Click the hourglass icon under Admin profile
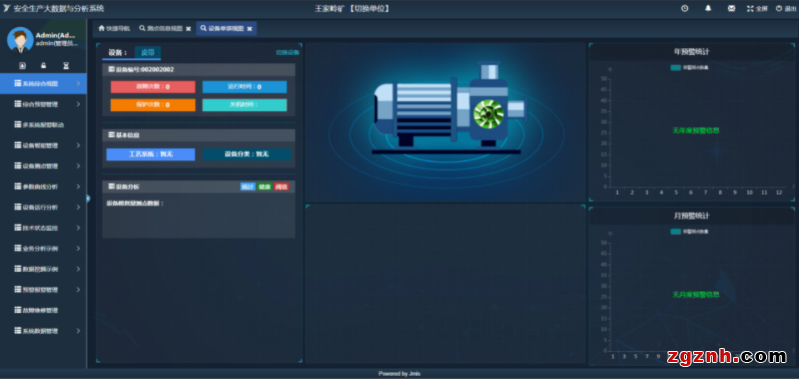799x379 pixels. [65, 66]
